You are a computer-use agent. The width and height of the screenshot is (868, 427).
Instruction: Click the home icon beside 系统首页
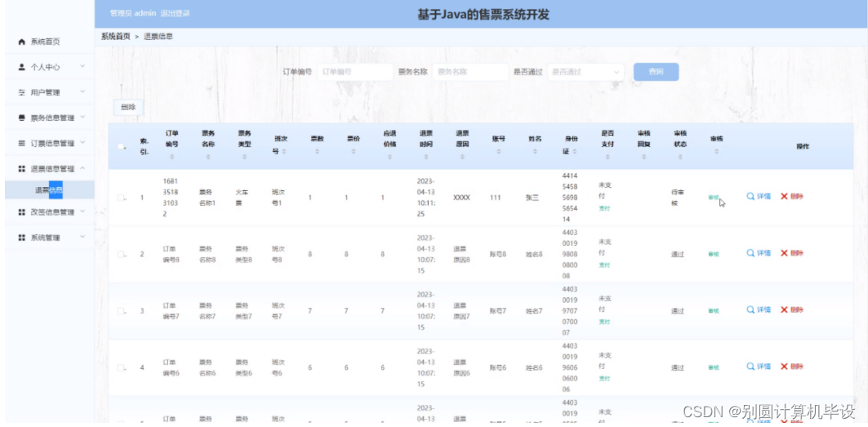(x=21, y=42)
